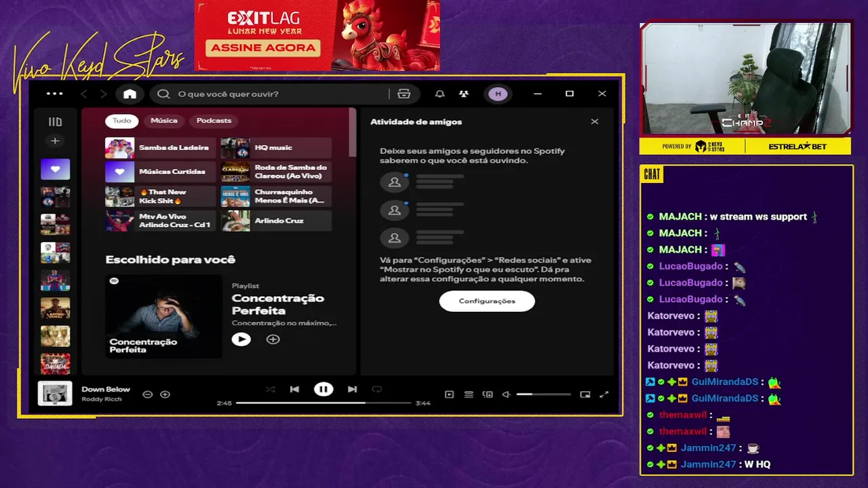868x488 pixels.
Task: Click the Escolhido para você heading
Action: pyautogui.click(x=170, y=260)
